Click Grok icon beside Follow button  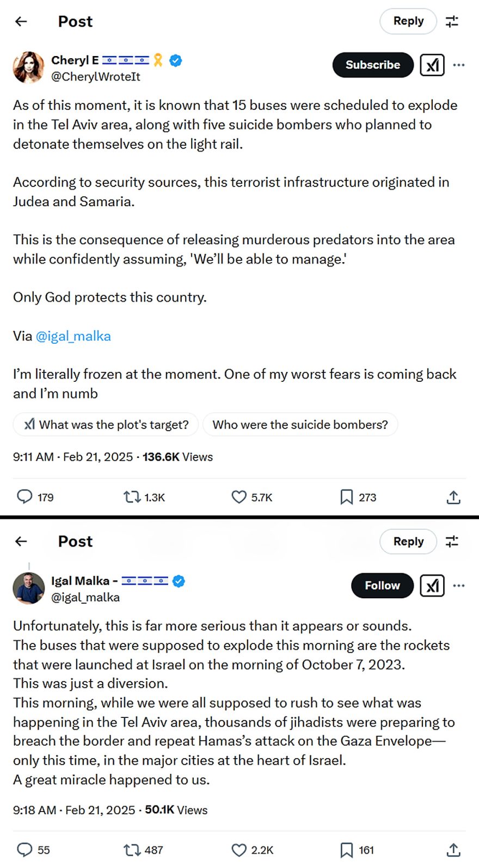[432, 586]
